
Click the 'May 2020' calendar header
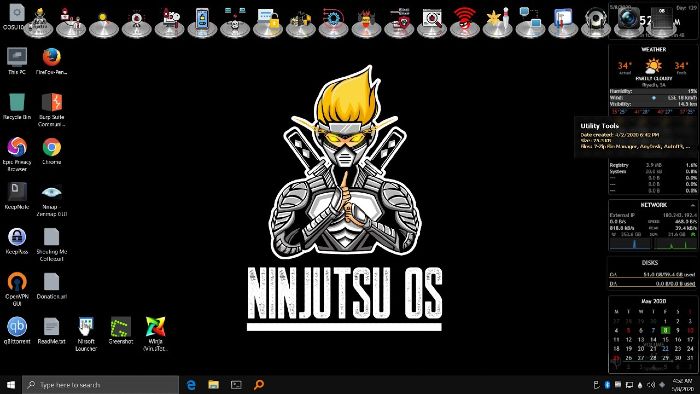[654, 301]
